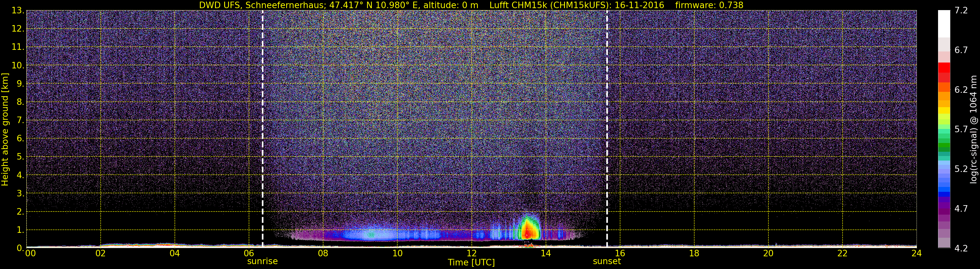Click the date '16-11-2016' in the title
Viewport: 980px width, 269px height.
point(639,5)
